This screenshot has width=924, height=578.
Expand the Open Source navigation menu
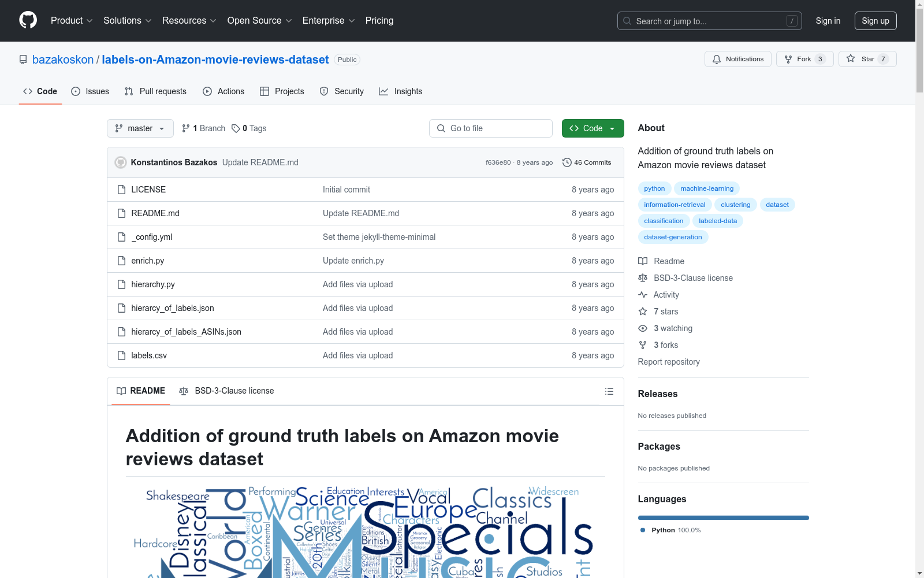pyautogui.click(x=260, y=21)
